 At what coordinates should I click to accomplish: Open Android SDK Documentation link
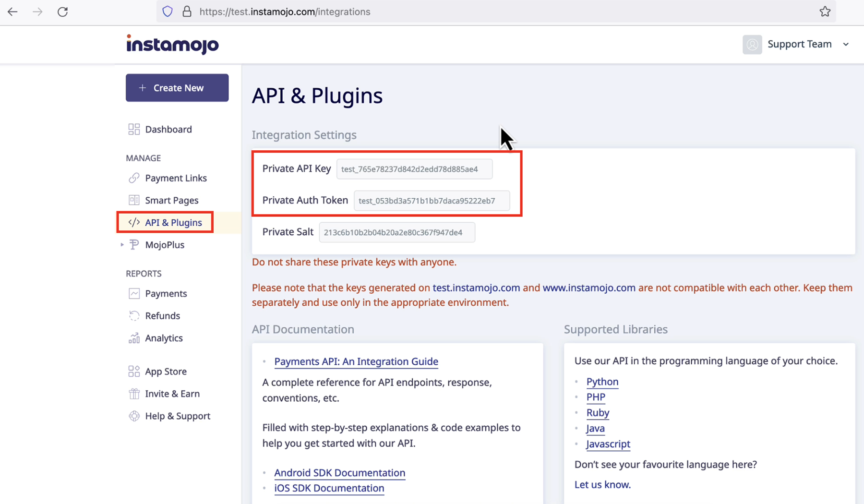click(339, 473)
